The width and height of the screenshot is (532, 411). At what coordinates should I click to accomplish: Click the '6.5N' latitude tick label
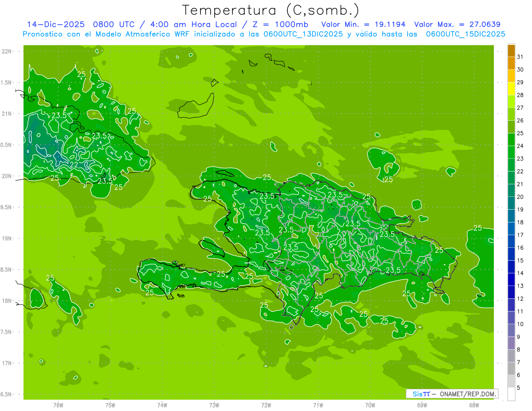click(7, 394)
